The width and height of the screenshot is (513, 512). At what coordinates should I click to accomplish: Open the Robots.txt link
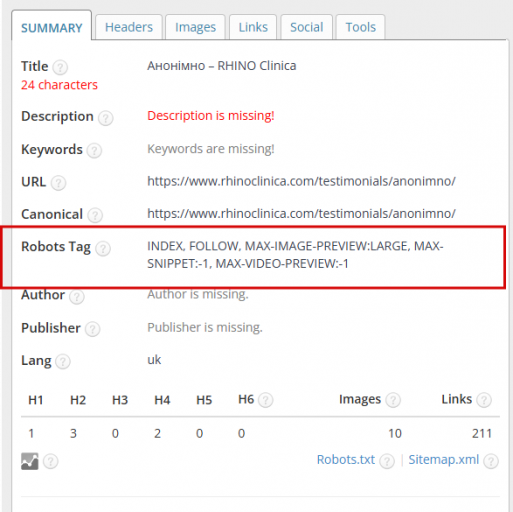tap(346, 460)
